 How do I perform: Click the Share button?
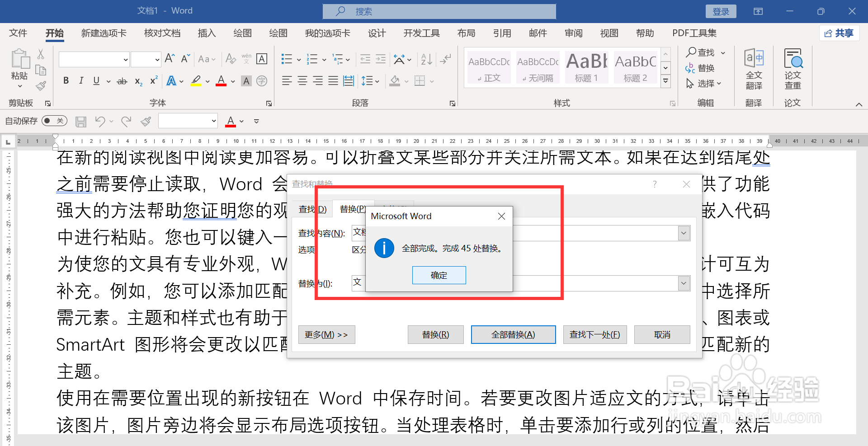click(839, 33)
